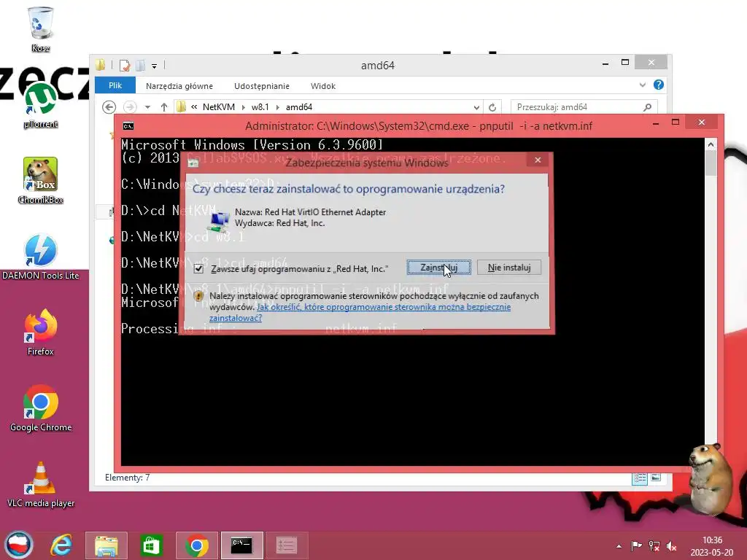This screenshot has height=560, width=747.
Task: Expand the address bar history dropdown
Action: [x=476, y=108]
